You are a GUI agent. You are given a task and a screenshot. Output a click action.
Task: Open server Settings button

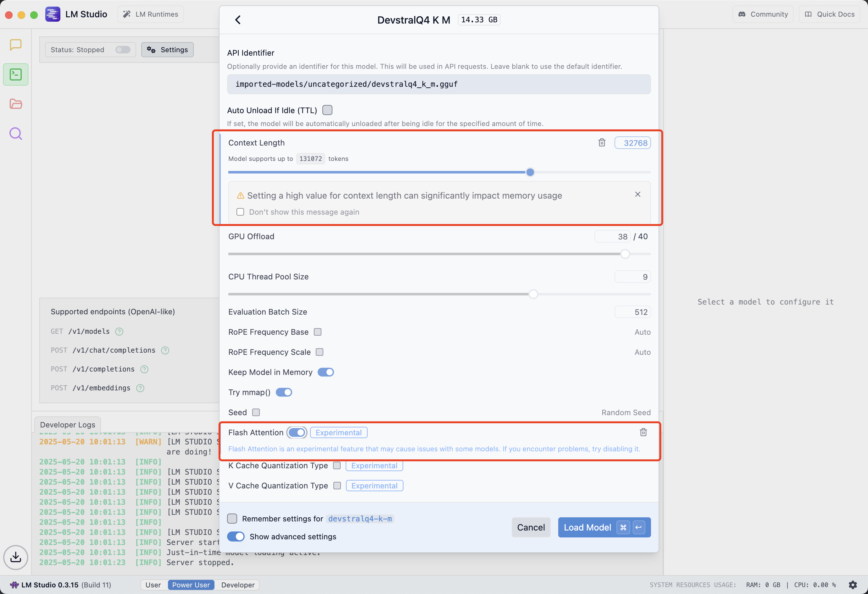click(x=167, y=50)
